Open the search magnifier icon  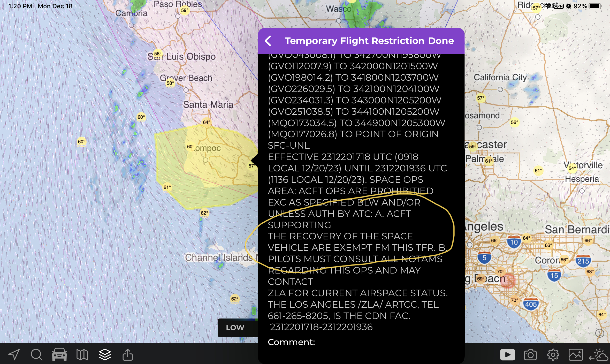36,354
